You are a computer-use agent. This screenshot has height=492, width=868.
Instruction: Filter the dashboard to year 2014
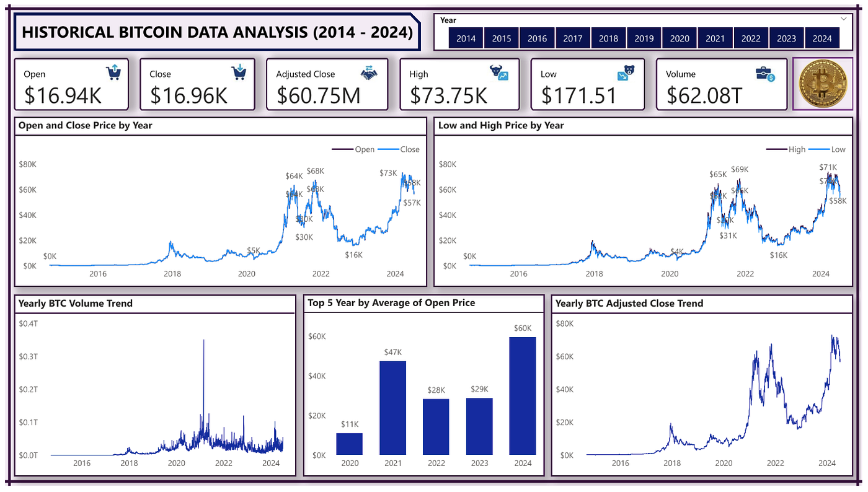coord(466,38)
